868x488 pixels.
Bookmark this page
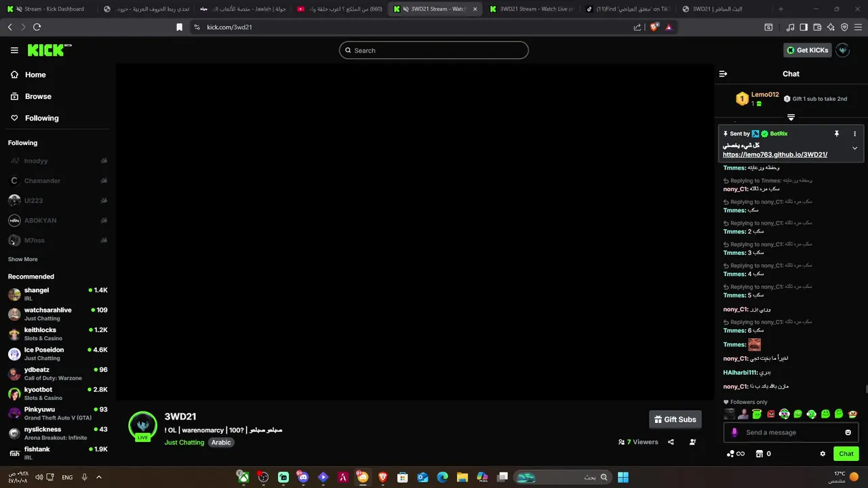click(x=179, y=27)
